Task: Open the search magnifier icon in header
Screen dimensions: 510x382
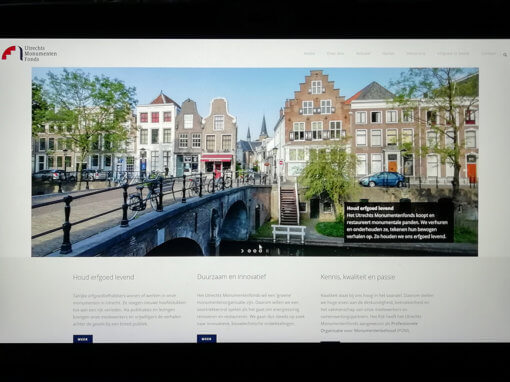Action: 505,54
